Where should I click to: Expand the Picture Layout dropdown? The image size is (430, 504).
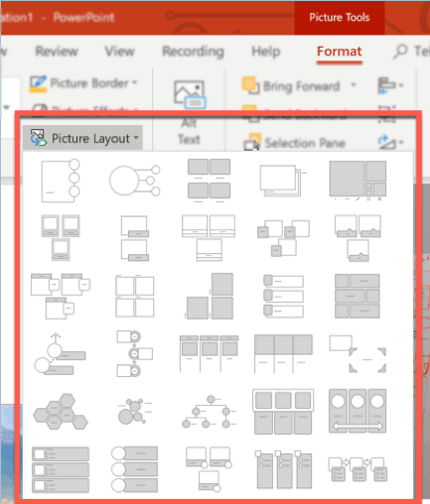pyautogui.click(x=82, y=138)
